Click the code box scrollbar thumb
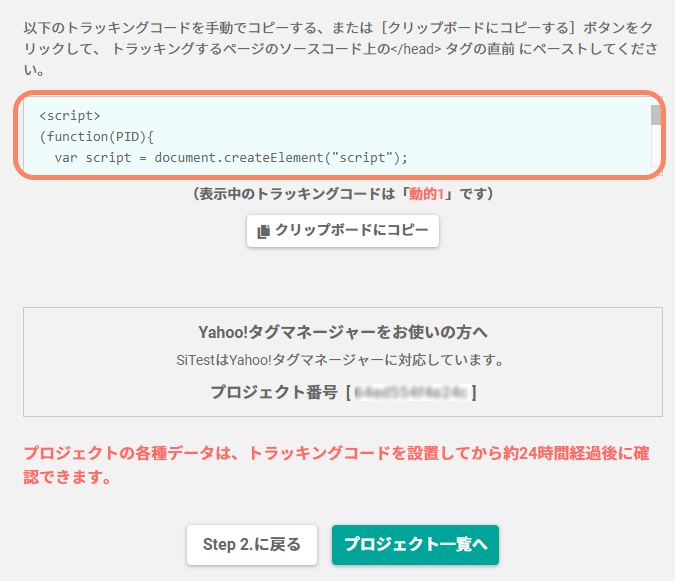675x581 pixels. [x=656, y=115]
